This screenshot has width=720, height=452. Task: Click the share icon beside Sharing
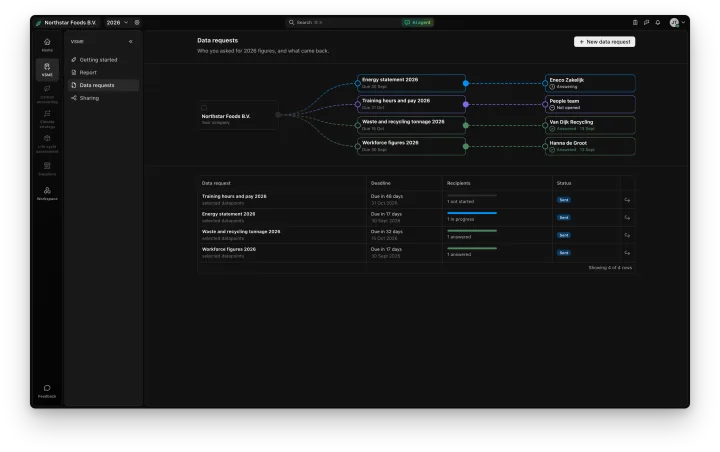point(73,98)
